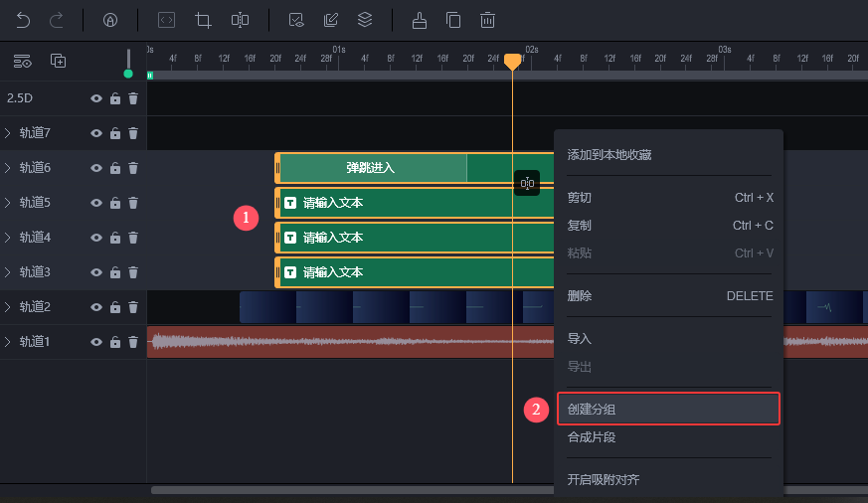The height and width of the screenshot is (503, 868).
Task: Click the orange playhead marker on ruler
Action: pyautogui.click(x=512, y=62)
